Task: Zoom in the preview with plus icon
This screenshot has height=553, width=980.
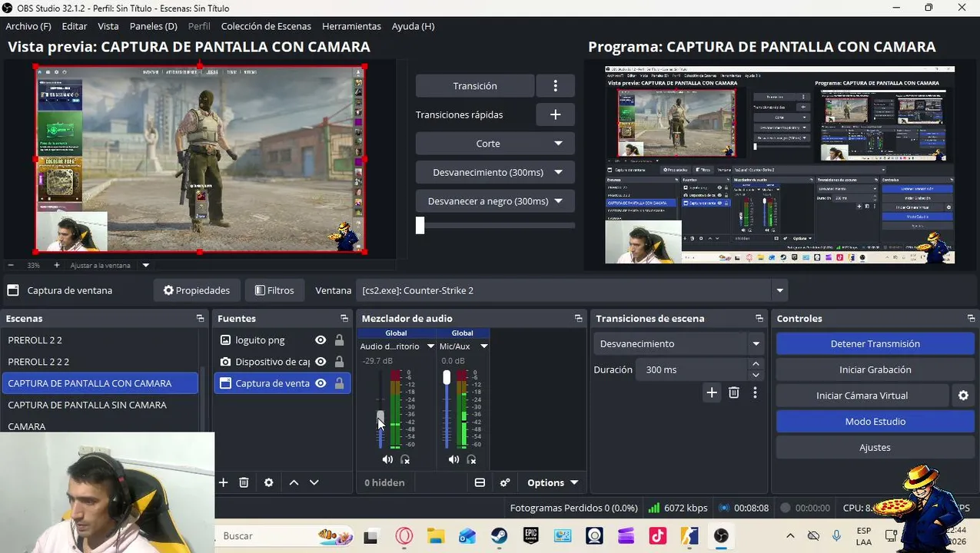Action: click(x=56, y=265)
